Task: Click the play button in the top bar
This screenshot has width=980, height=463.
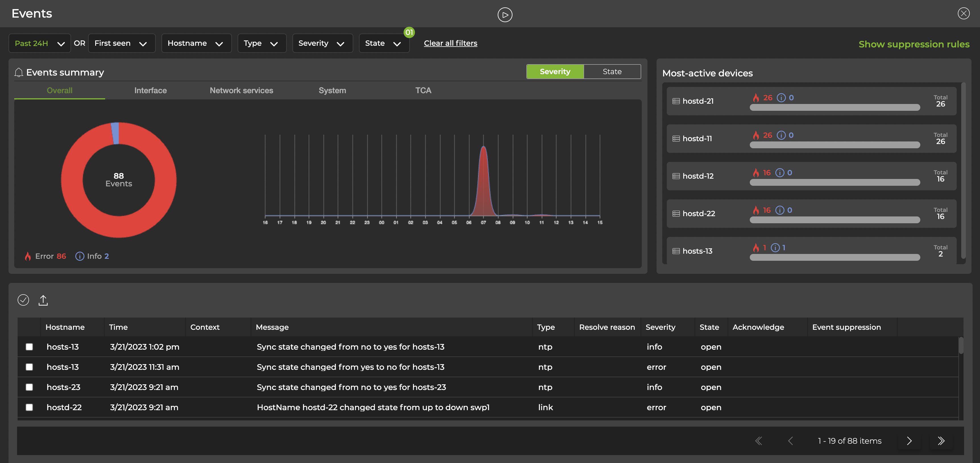Action: [x=505, y=14]
